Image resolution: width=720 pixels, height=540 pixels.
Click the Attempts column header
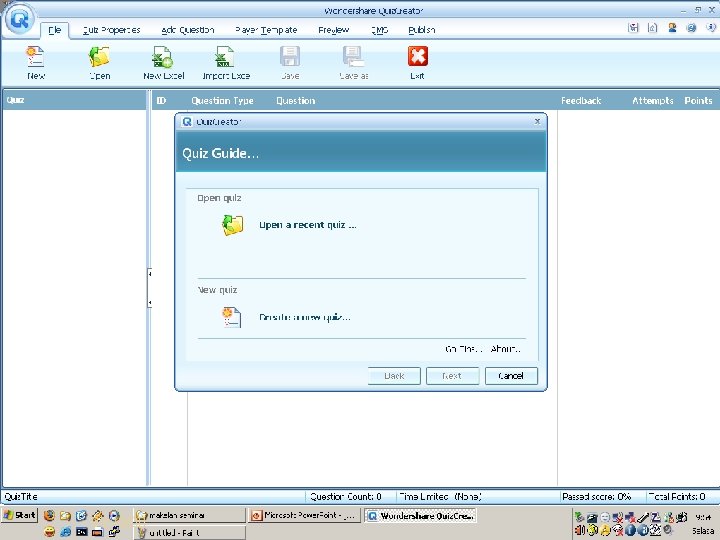tap(652, 101)
